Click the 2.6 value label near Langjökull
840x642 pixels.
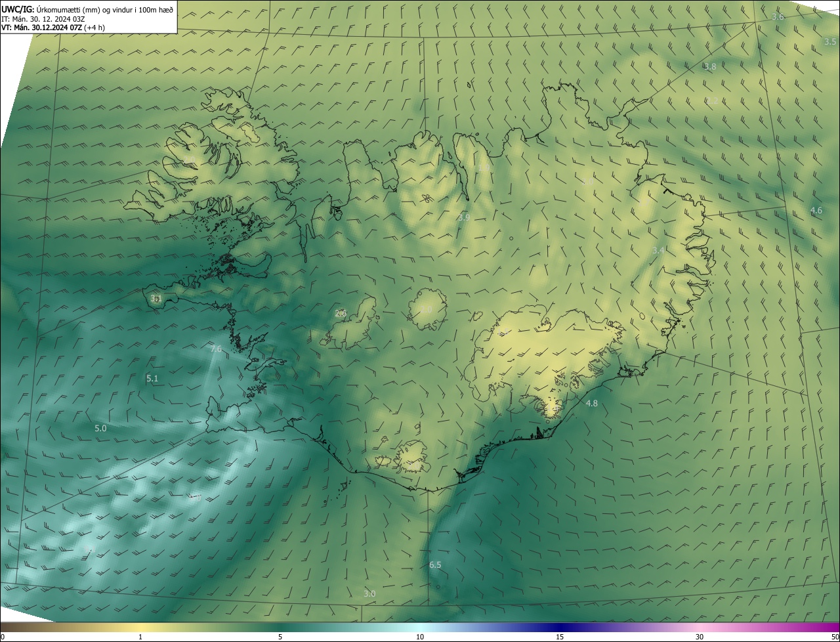(341, 313)
